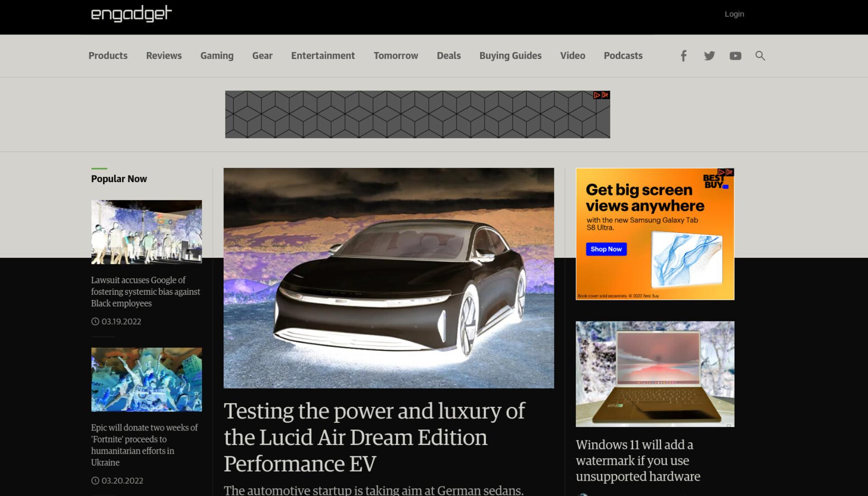
Task: Click the Engadget logo
Action: coord(131,14)
